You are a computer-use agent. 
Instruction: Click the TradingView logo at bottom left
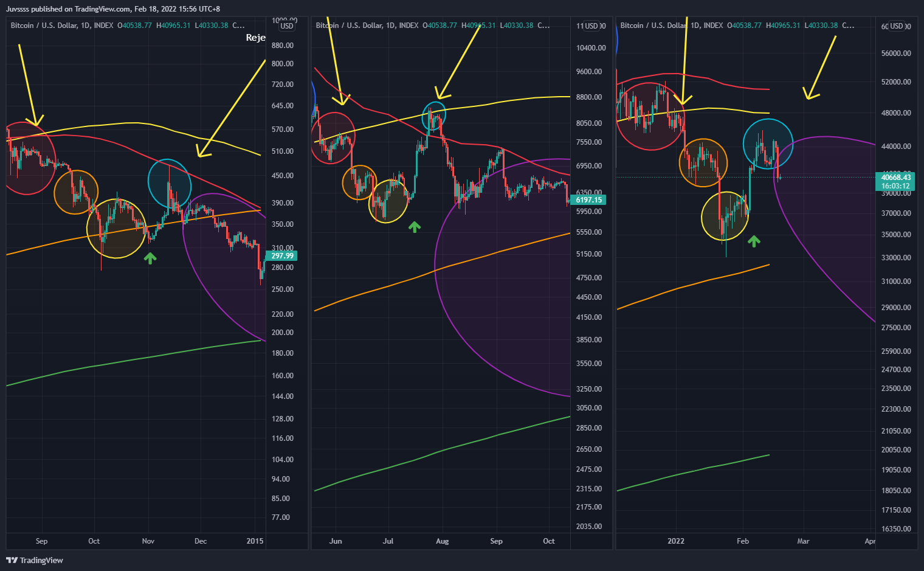click(x=35, y=560)
